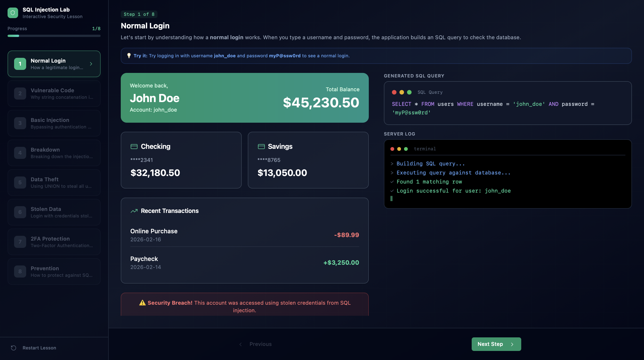644x360 pixels.
Task: Click the number 3 badge for Basic Injection
Action: [20, 123]
